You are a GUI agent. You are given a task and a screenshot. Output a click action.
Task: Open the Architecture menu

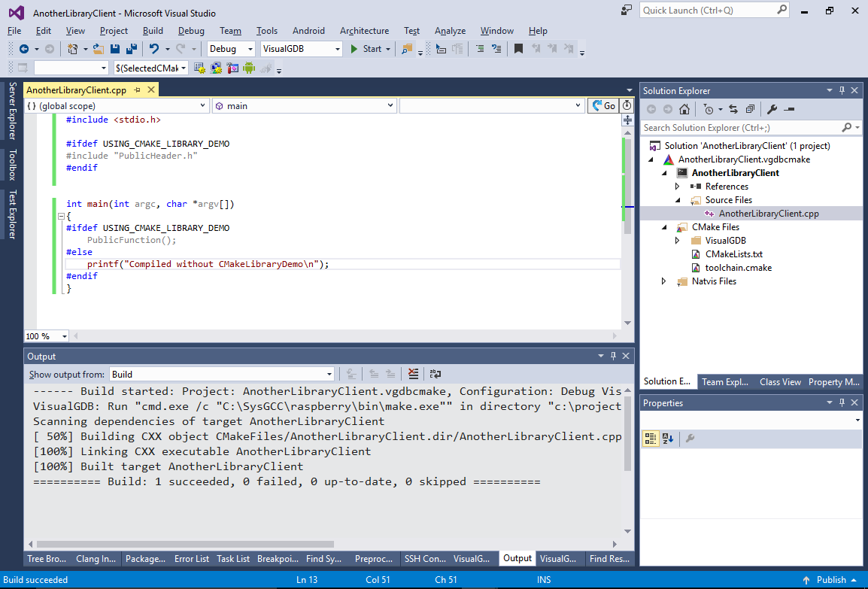pos(364,31)
